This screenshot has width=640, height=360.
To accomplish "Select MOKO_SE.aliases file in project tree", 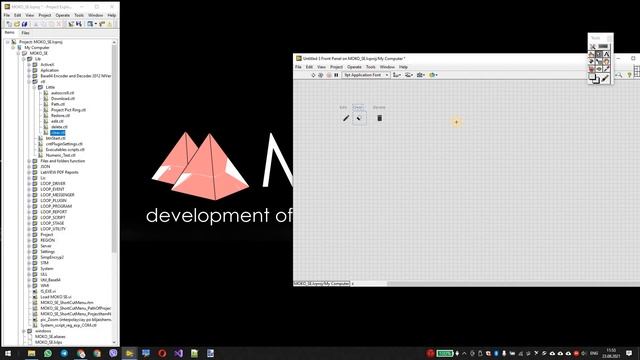I will (x=50, y=337).
